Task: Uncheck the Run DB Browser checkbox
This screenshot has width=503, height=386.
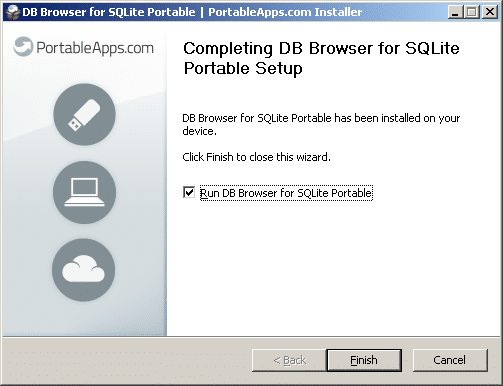Action: tap(189, 192)
